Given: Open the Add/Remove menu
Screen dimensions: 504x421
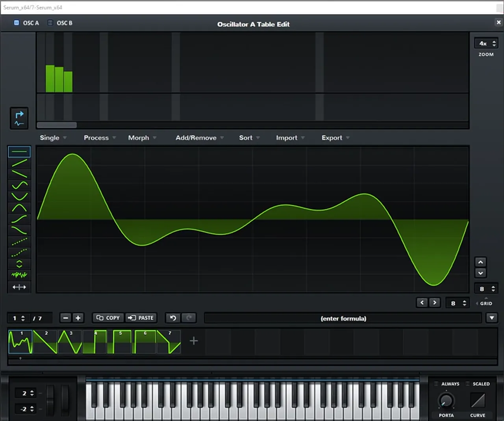Looking at the screenshot, I should point(200,138).
